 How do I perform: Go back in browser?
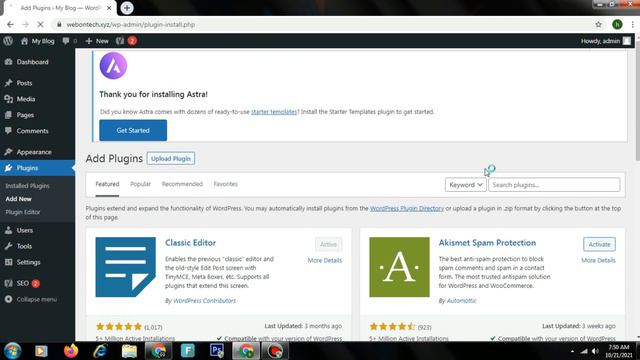coord(10,24)
